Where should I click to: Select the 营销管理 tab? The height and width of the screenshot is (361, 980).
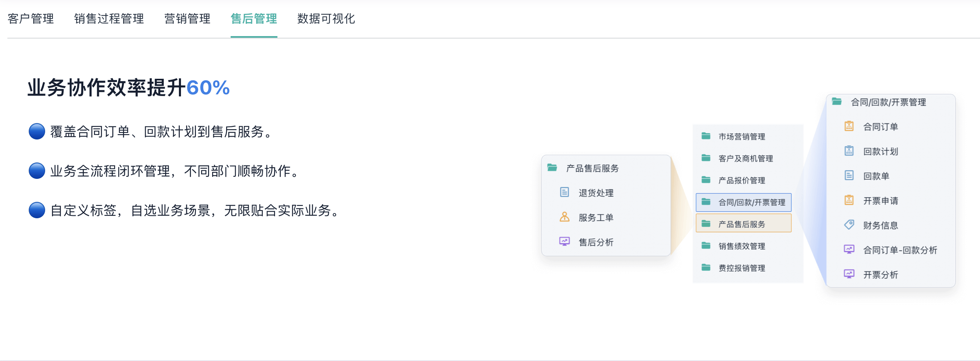[187, 19]
